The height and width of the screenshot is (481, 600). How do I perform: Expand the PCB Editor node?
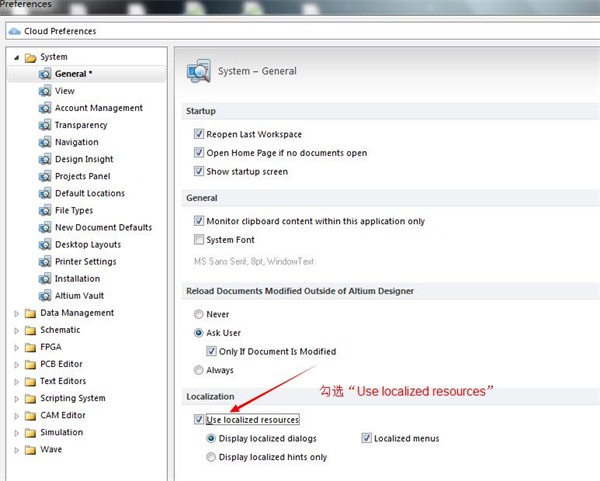[16, 365]
